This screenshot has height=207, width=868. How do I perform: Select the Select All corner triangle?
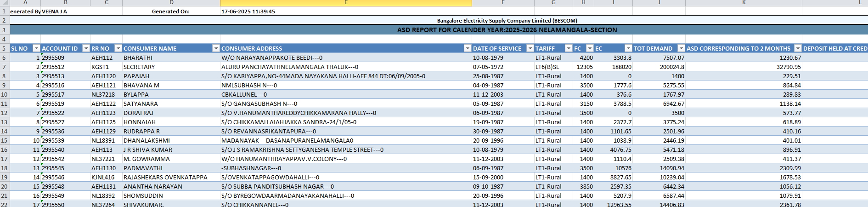5,3
